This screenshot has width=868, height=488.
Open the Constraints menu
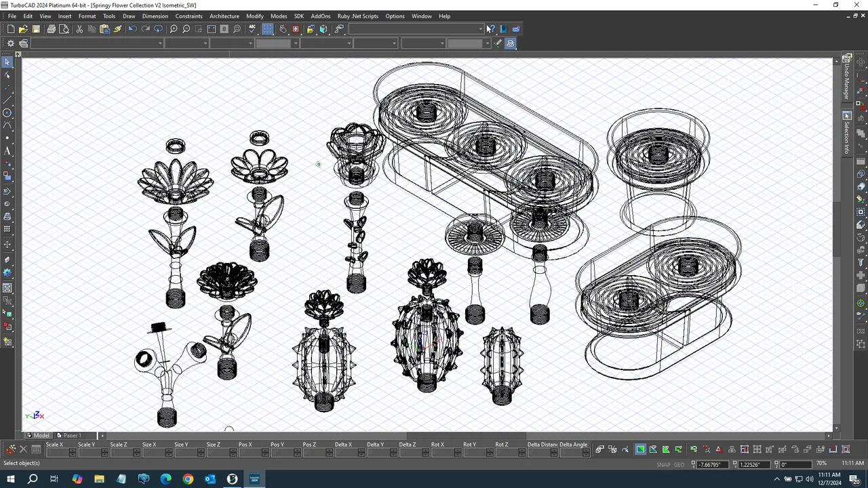189,16
